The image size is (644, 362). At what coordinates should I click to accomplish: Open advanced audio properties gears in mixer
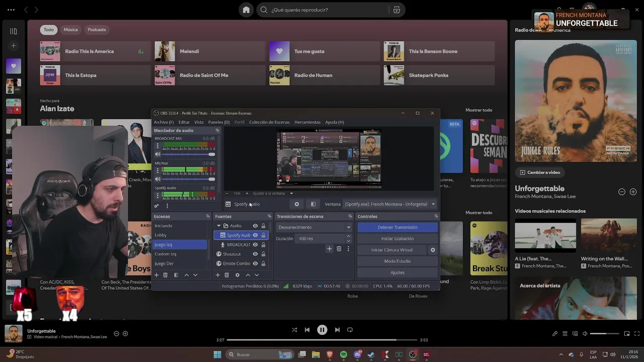[156, 206]
